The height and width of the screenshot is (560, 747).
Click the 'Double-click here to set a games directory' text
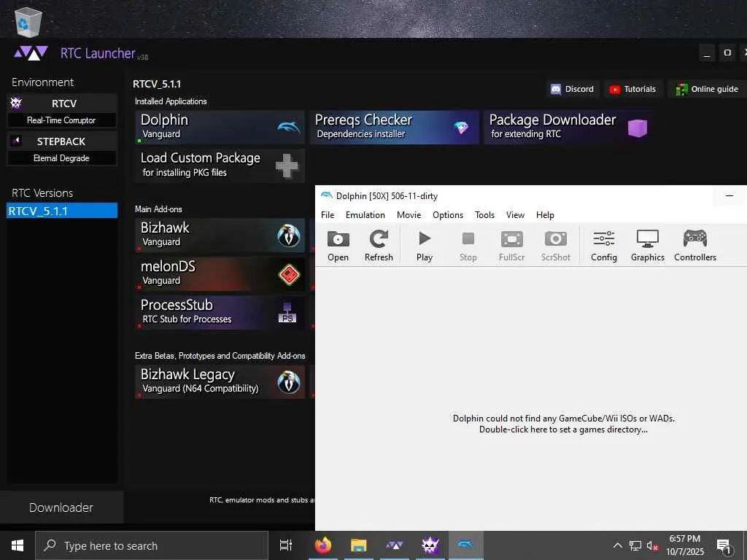pos(564,429)
